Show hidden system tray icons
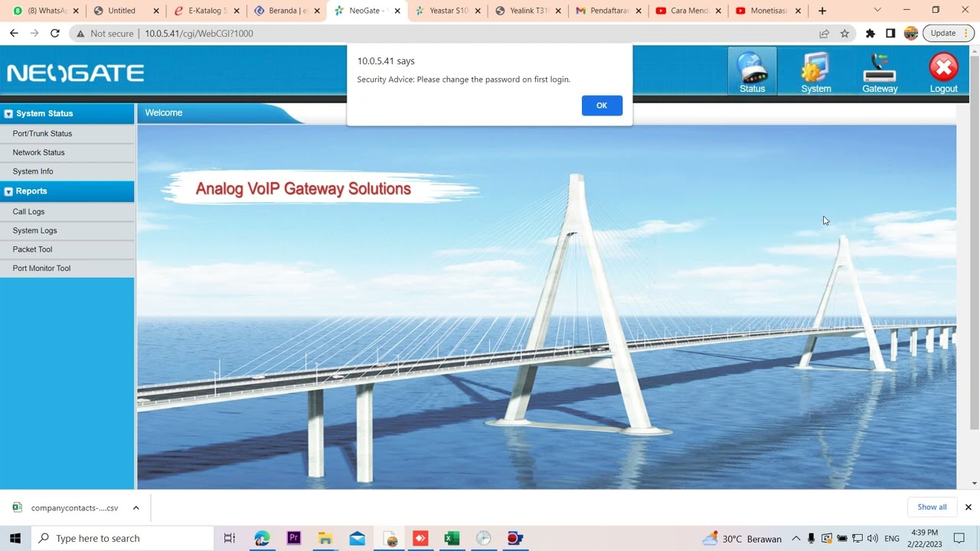 [x=796, y=538]
